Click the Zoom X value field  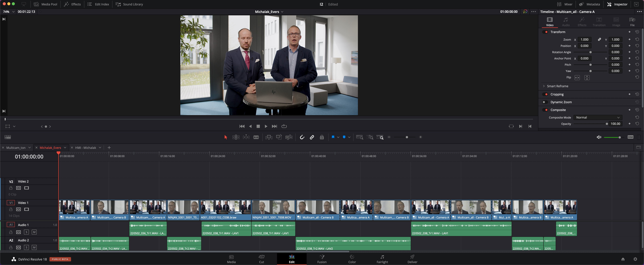[x=585, y=39]
